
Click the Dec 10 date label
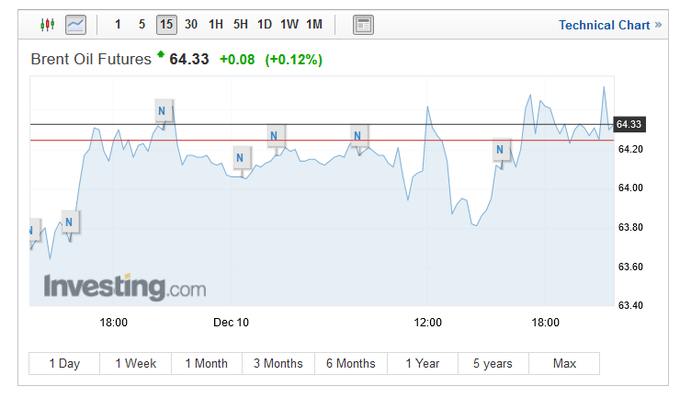(231, 323)
